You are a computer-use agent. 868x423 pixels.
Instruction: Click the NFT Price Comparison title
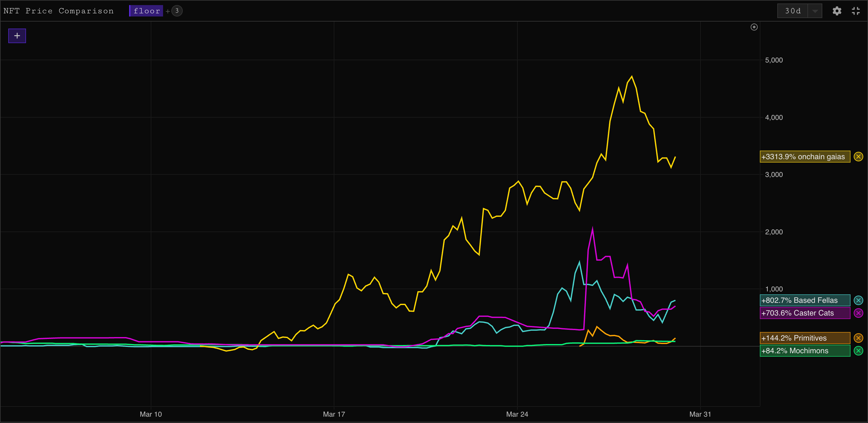59,11
